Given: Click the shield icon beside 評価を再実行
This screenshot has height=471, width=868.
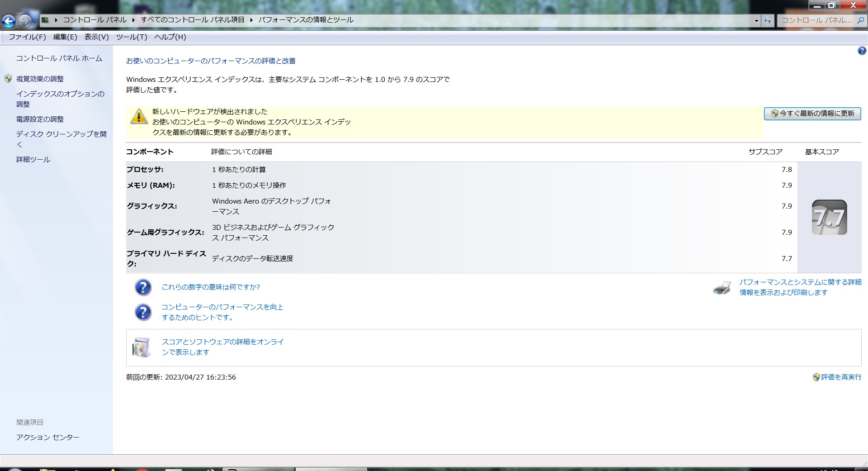Looking at the screenshot, I should point(816,377).
